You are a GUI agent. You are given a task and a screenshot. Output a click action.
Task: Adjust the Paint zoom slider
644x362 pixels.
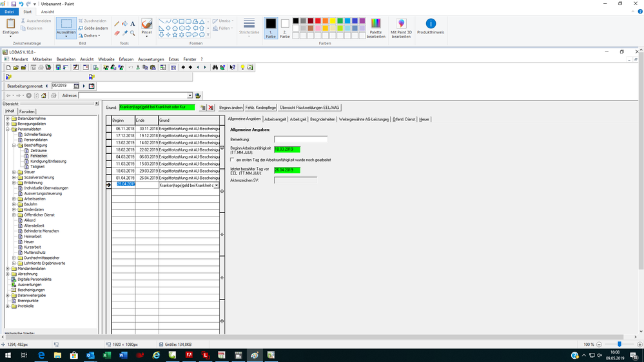pyautogui.click(x=620, y=345)
